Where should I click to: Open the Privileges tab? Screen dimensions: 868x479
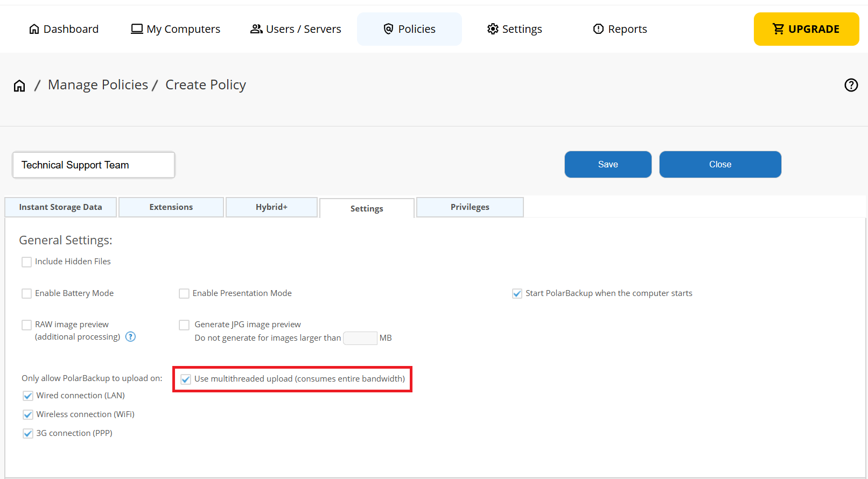pyautogui.click(x=470, y=207)
